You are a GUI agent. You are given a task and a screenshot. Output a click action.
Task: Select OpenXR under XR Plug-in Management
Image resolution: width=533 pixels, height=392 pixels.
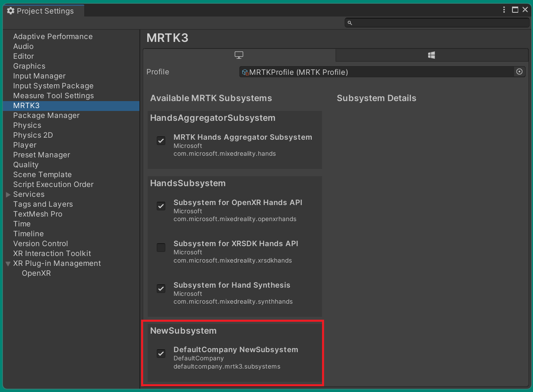tap(36, 273)
